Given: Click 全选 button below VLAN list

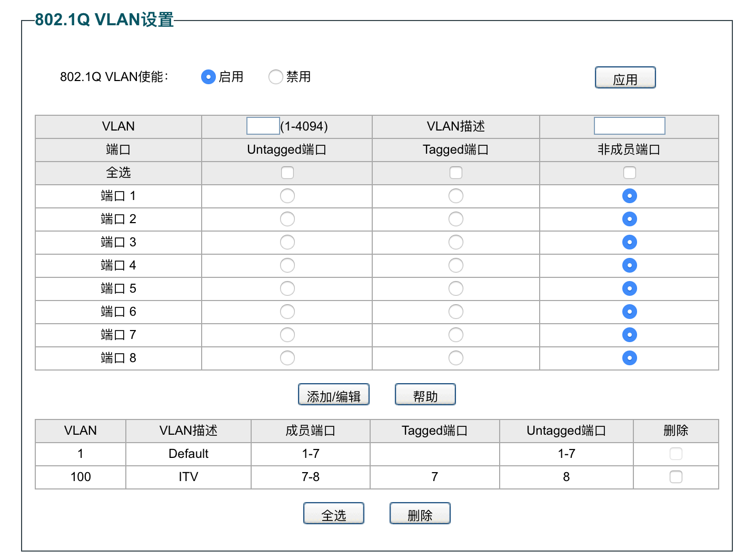Looking at the screenshot, I should 333,514.
